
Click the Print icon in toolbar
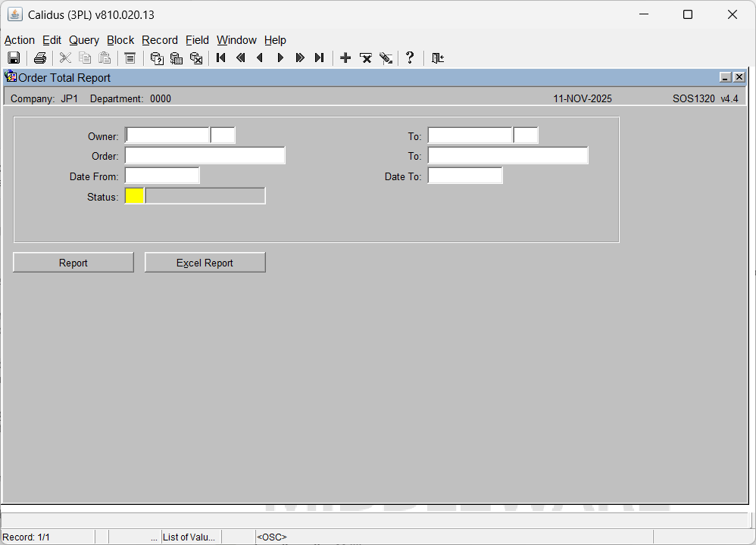40,58
